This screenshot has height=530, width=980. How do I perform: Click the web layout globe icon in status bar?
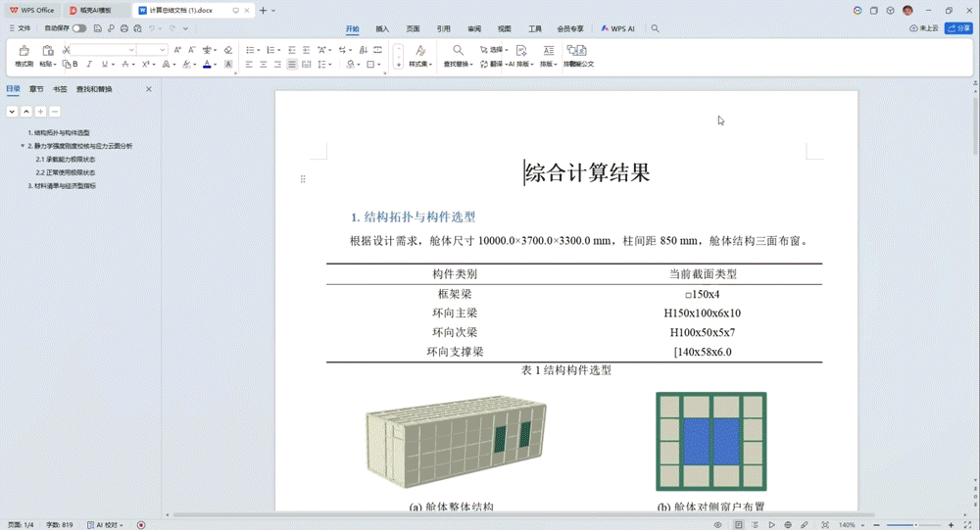[x=788, y=525]
